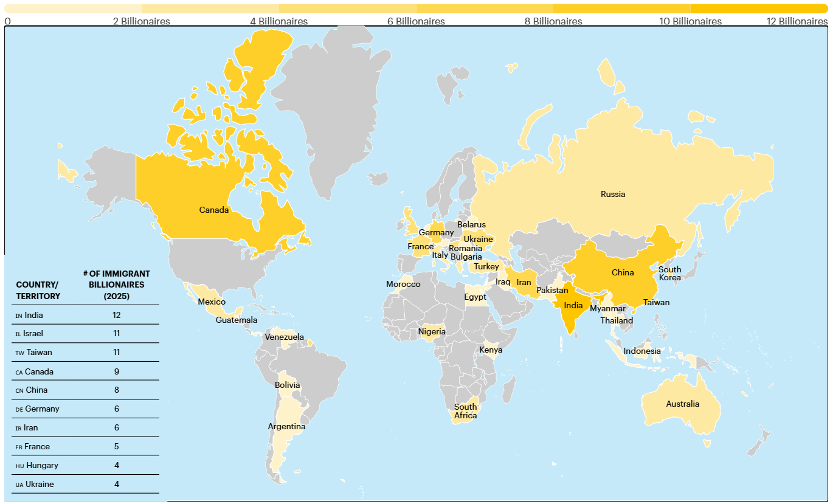Click the darkest legend segment near 12 Billionaires

[759, 9]
